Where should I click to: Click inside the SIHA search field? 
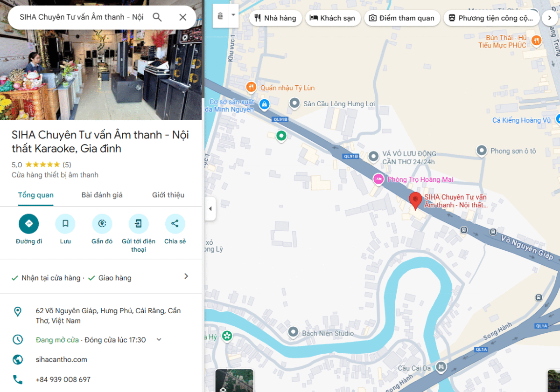(81, 17)
